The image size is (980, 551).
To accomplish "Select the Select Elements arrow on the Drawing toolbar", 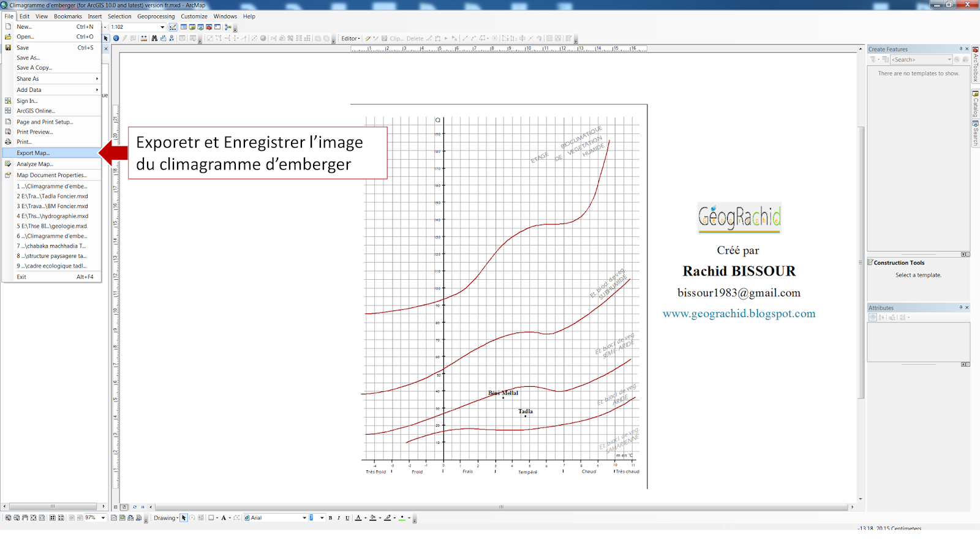I will [184, 518].
